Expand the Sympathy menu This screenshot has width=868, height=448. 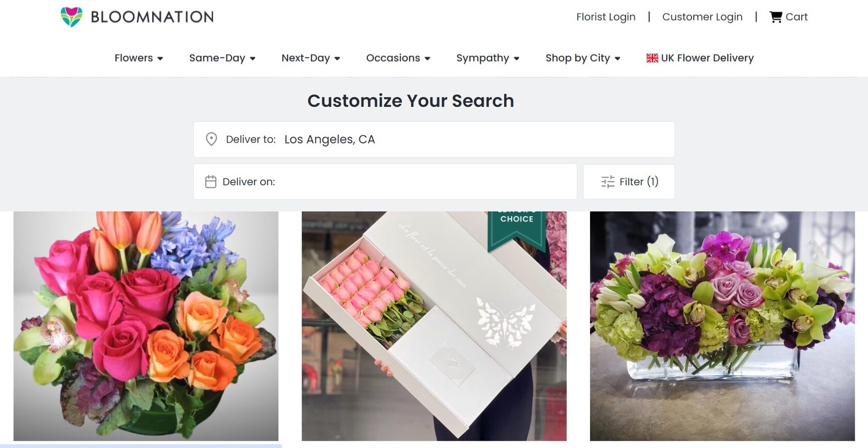tap(487, 58)
